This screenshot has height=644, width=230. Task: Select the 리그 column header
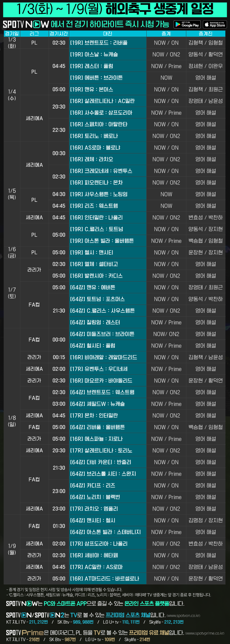(34, 34)
